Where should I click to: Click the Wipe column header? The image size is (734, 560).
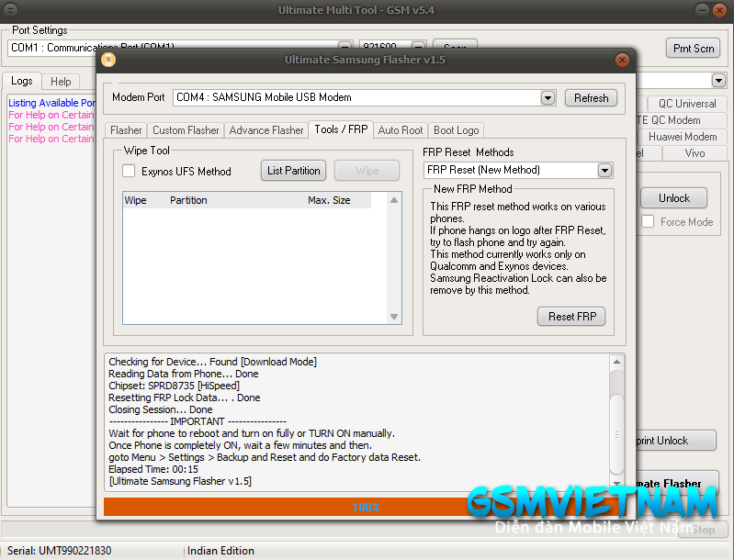click(135, 200)
